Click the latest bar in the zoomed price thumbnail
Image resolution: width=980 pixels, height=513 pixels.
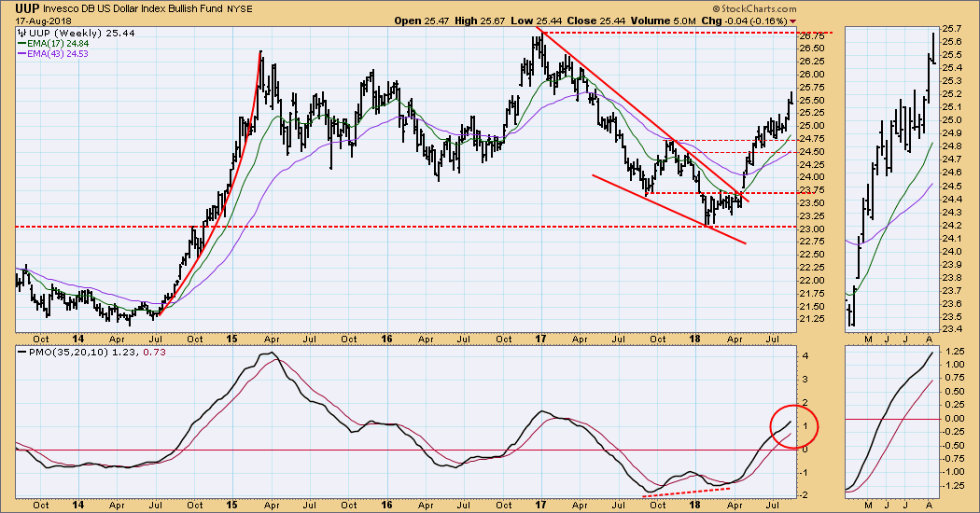click(x=933, y=49)
